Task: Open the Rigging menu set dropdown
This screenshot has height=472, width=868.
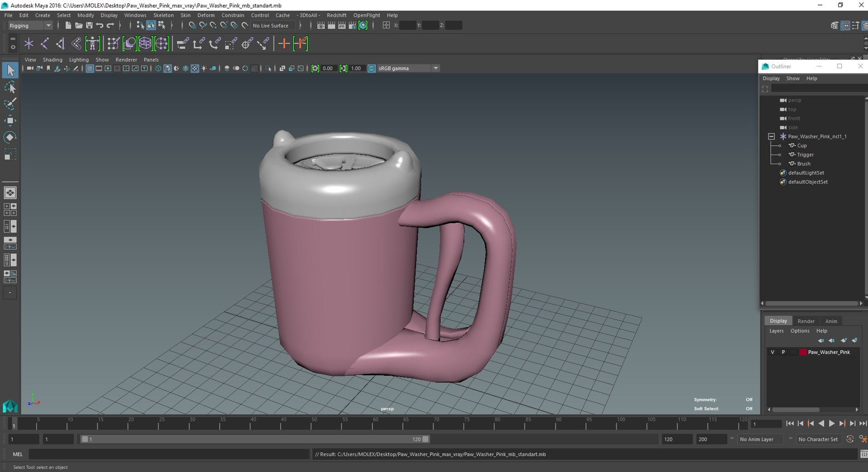Action: (x=30, y=26)
